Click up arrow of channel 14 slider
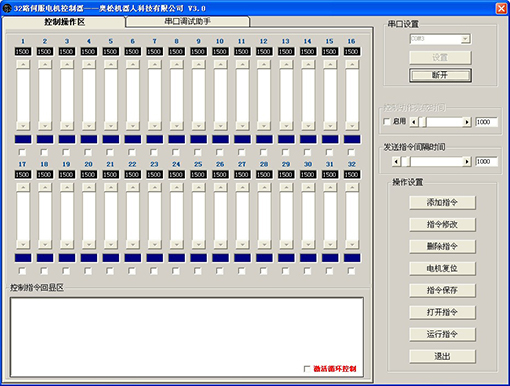The width and height of the screenshot is (510, 386). pyautogui.click(x=308, y=64)
